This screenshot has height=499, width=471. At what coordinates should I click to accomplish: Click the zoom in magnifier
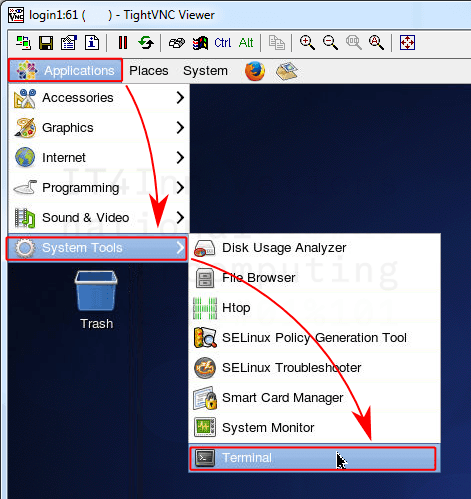tap(307, 43)
